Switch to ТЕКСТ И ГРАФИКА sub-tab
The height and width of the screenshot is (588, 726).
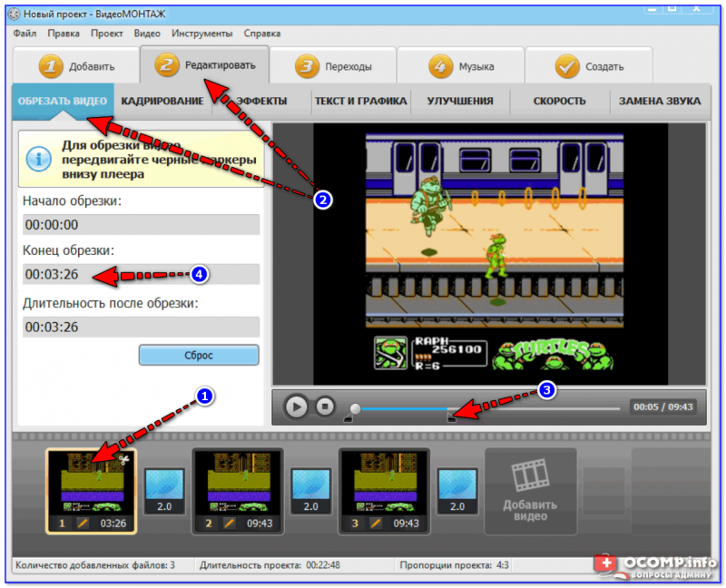click(360, 101)
